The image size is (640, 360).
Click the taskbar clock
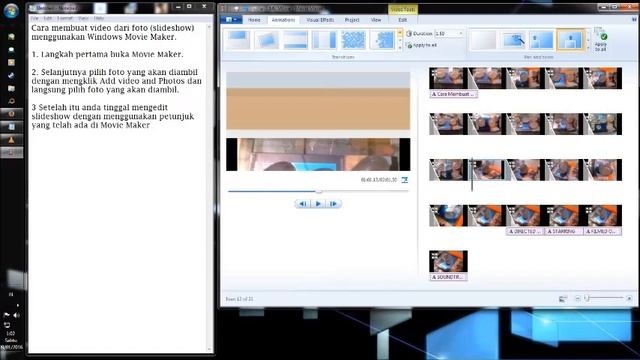[x=11, y=340]
